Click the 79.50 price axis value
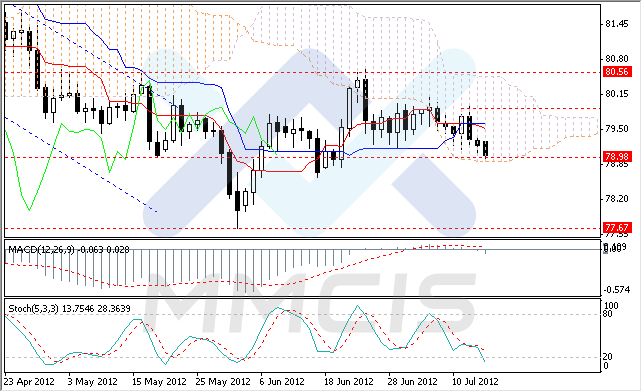Viewport: 642px width, 392px height. pos(617,129)
